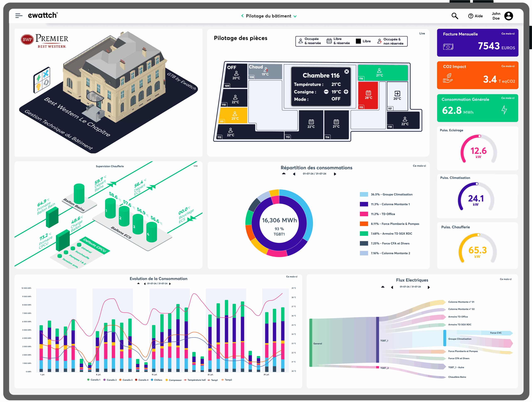Click the Groupe Climatisation light-blue legend swatch
Viewport: 532px width, 402px height.
pos(364,194)
